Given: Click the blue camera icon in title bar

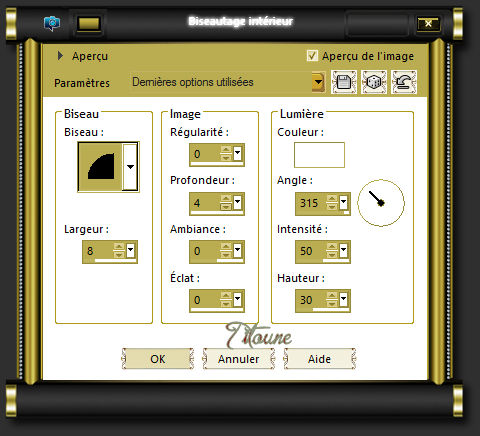Looking at the screenshot, I should click(x=52, y=23).
